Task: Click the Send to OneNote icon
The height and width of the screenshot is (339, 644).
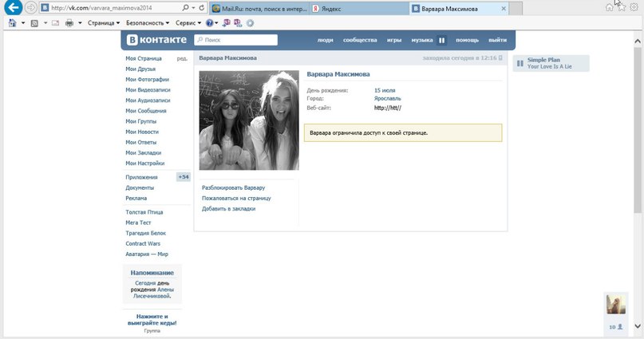Action: (x=227, y=23)
